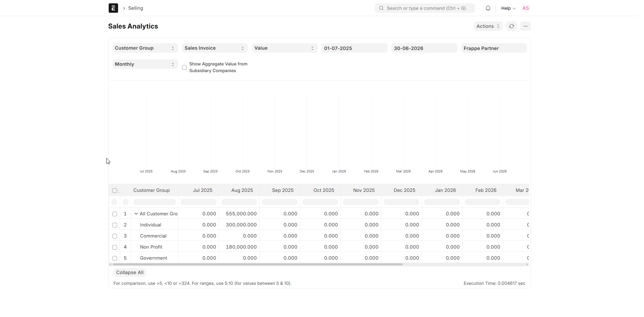Open the Monthly range dropdown
The height and width of the screenshot is (317, 644).
point(145,64)
